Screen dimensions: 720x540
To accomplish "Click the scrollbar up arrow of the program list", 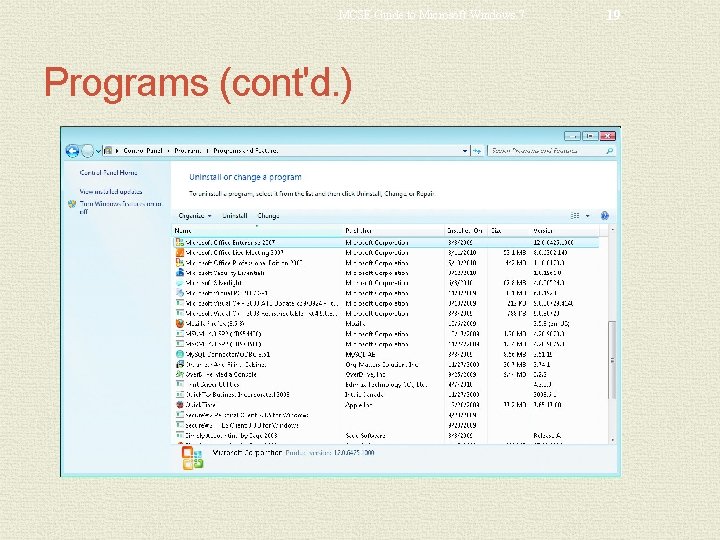I will 612,229.
